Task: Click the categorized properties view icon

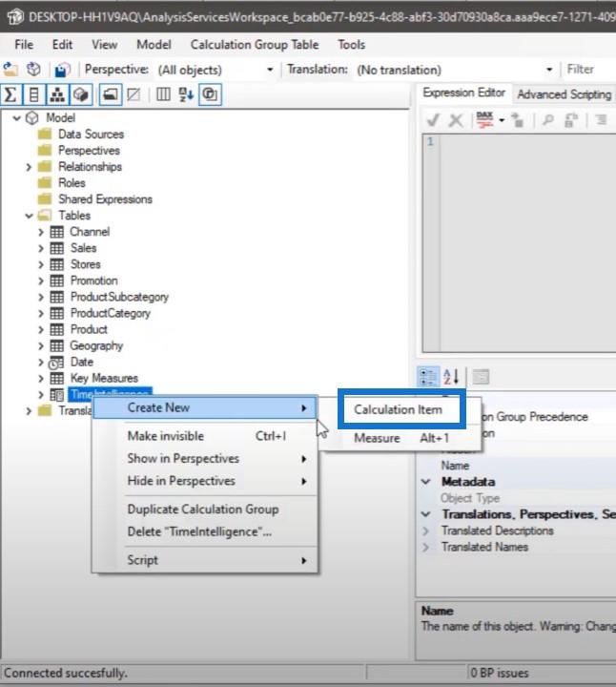Action: point(427,377)
